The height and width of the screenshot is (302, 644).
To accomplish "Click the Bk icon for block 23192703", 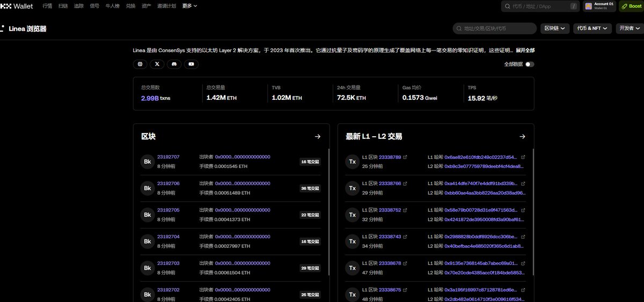I will pyautogui.click(x=147, y=268).
